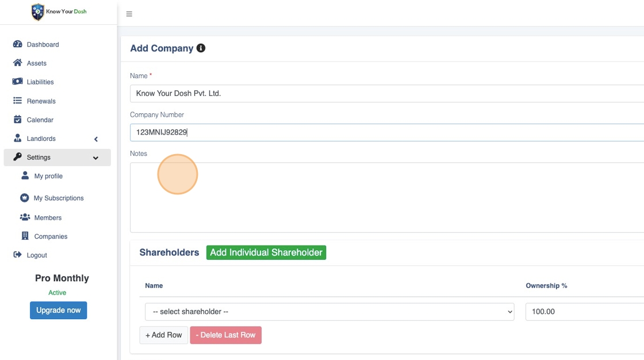
Task: Collapse the Settings menu chevron
Action: (x=95, y=158)
